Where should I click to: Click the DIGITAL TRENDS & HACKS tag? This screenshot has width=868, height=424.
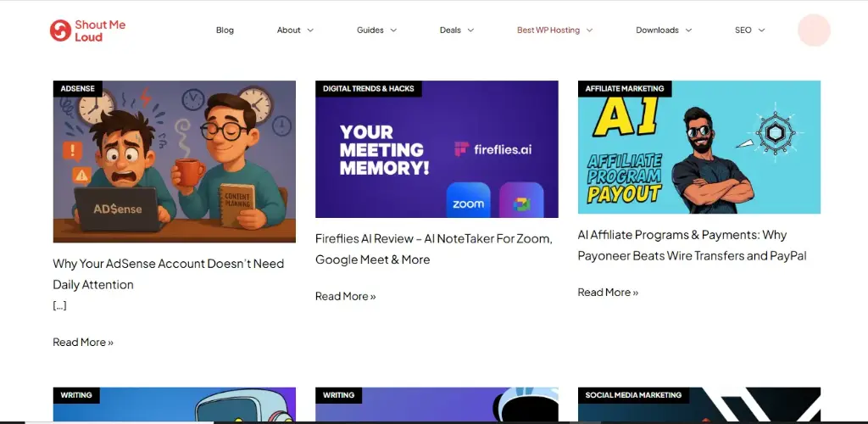369,88
